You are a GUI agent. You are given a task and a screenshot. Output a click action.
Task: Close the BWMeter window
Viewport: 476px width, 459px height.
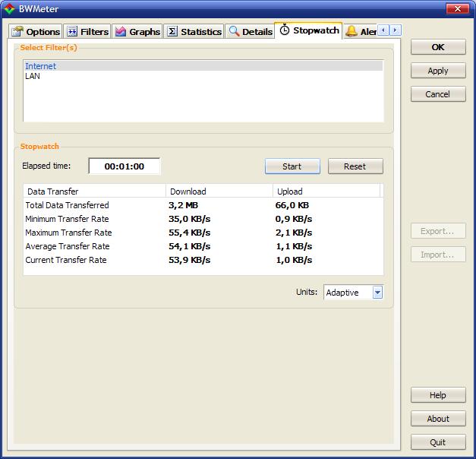(x=458, y=9)
